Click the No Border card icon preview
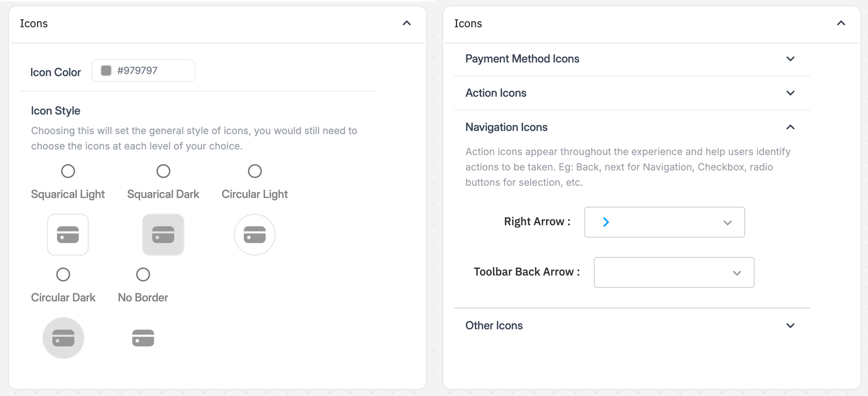 click(143, 338)
